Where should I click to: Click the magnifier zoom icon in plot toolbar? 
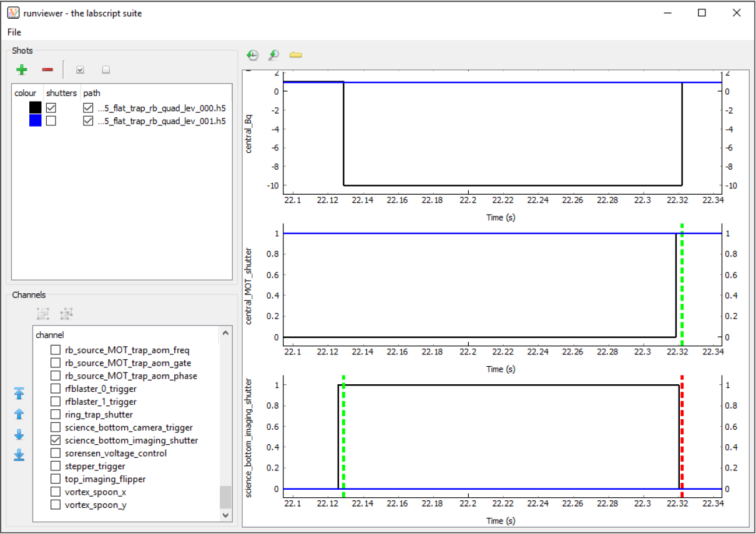click(273, 55)
